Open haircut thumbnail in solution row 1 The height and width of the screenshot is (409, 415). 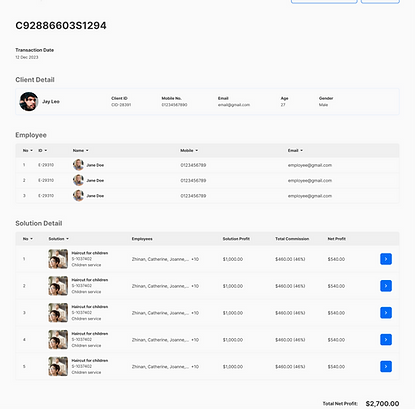click(x=58, y=259)
